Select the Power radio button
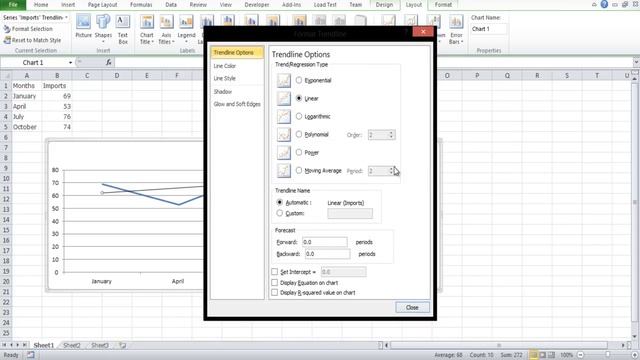Image resolution: width=640 pixels, height=360 pixels. click(x=299, y=152)
